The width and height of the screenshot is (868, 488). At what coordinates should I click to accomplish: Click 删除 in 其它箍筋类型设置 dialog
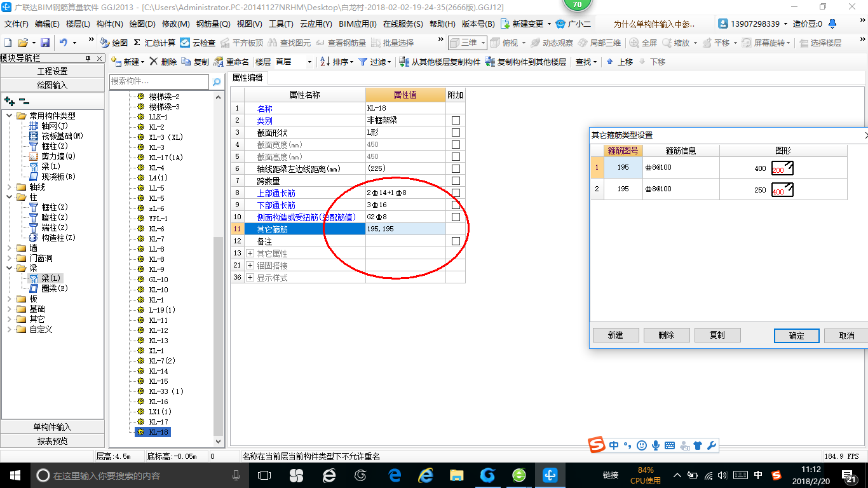(x=666, y=335)
